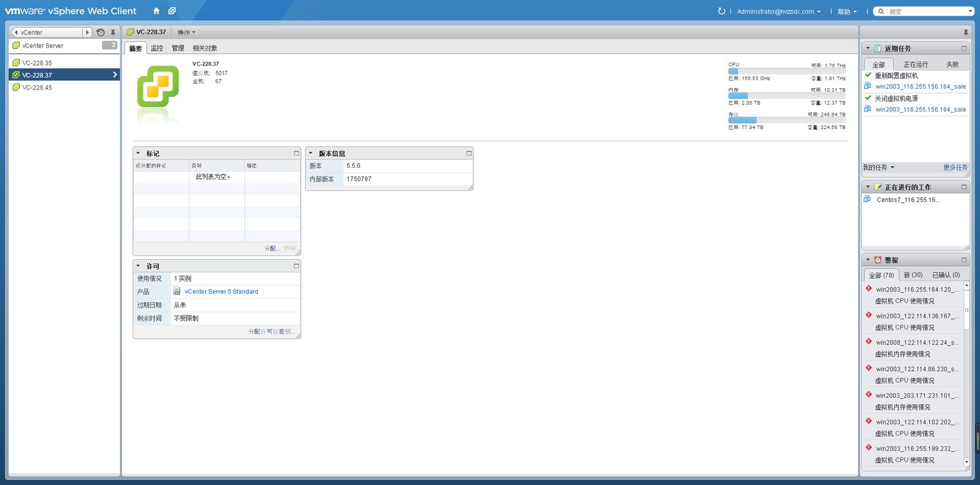Image resolution: width=980 pixels, height=485 pixels.
Task: Click the Centos7 VM icon in Work In Progress
Action: pyautogui.click(x=867, y=199)
